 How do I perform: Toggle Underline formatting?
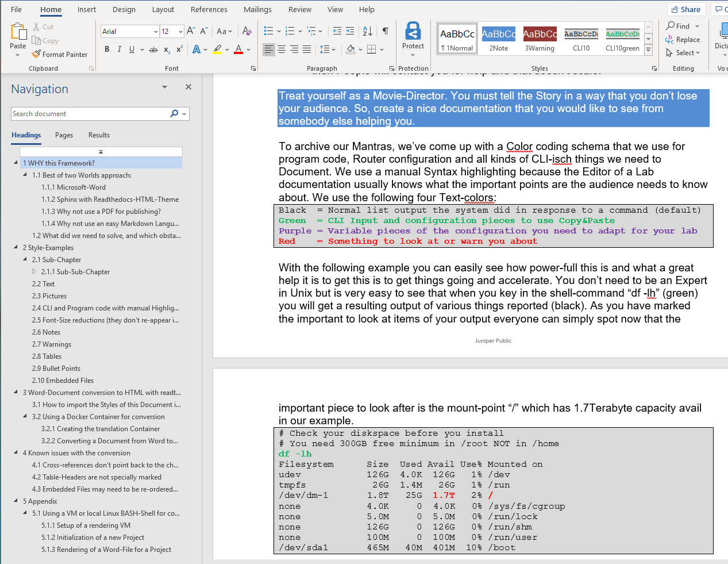pos(132,49)
